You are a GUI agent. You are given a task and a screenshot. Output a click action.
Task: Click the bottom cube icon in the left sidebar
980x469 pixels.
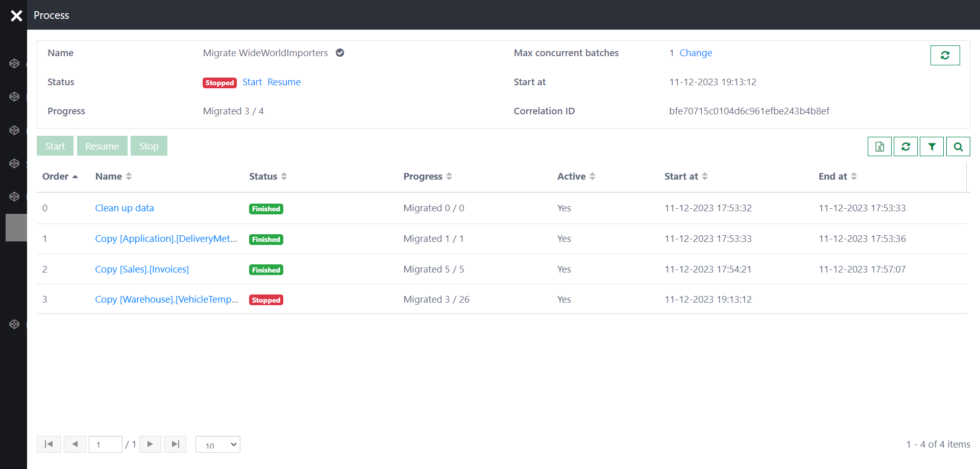pyautogui.click(x=14, y=324)
